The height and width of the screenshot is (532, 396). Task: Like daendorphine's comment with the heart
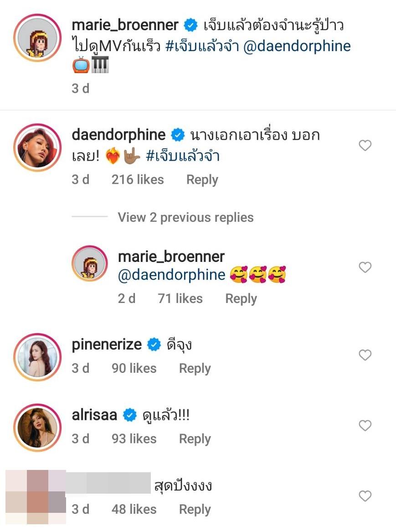[x=365, y=146]
